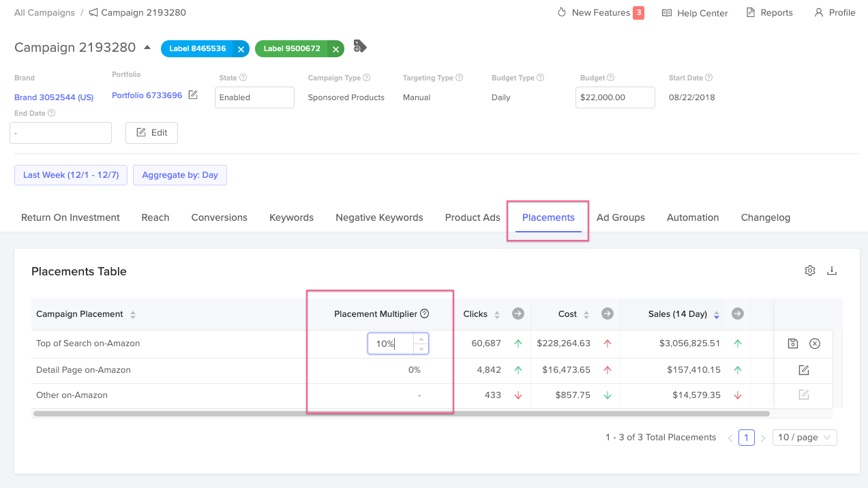Viewport: 868px width, 488px height.
Task: Click the Edit button below End Date
Action: coord(151,132)
